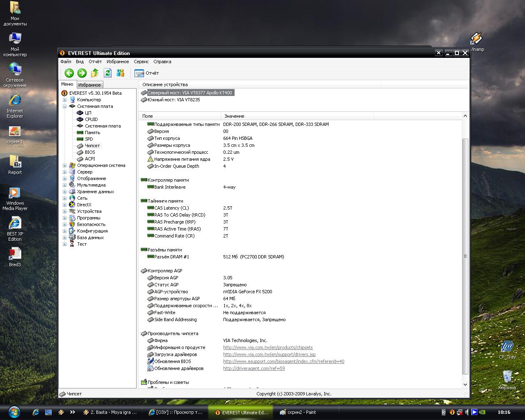
Task: Switch to the Избранное tab in sidebar
Action: [89, 85]
